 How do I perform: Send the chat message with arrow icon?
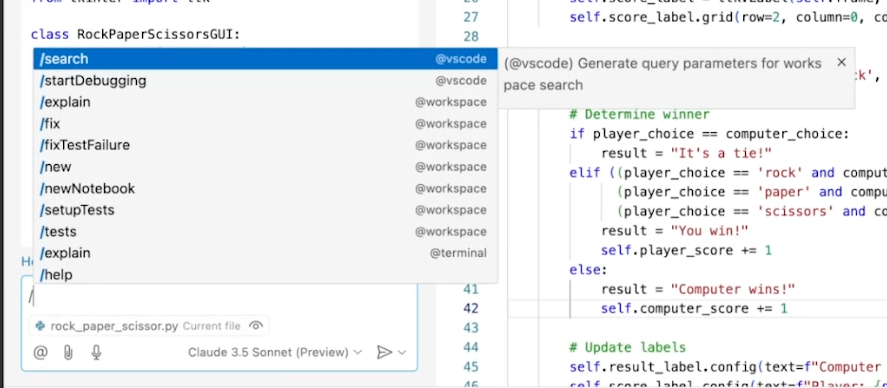[x=384, y=353]
